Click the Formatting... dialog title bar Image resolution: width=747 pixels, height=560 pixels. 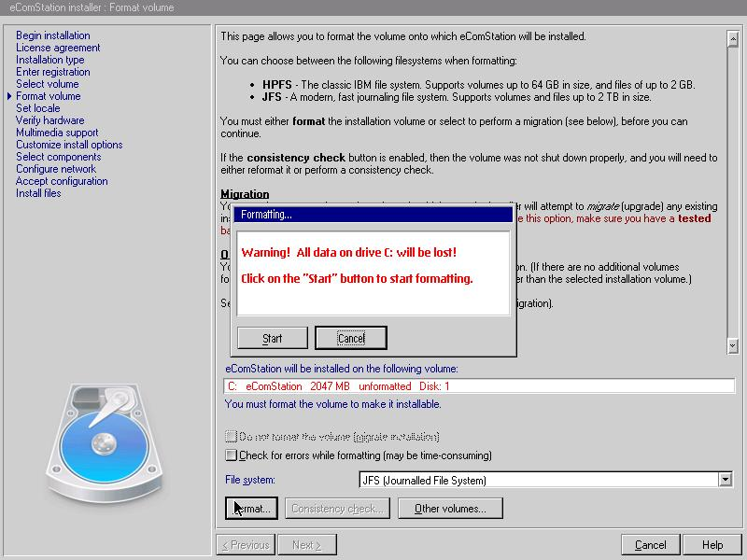(x=373, y=215)
